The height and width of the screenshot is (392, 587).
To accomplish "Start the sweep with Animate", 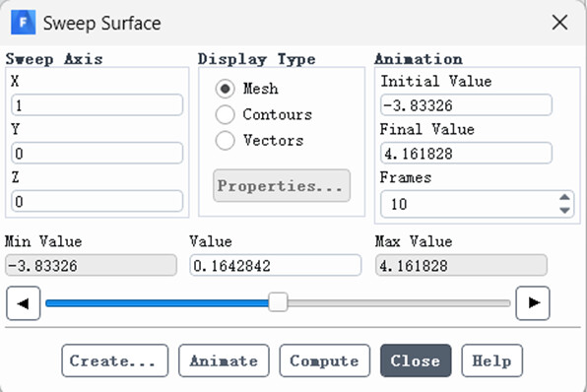I will click(224, 360).
